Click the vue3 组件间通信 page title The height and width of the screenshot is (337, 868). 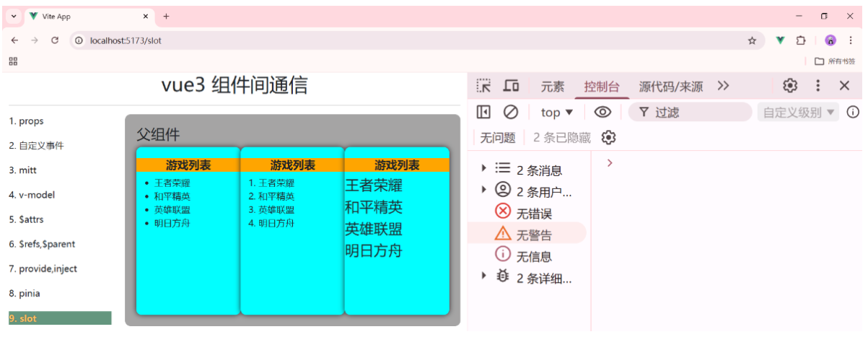coord(234,86)
